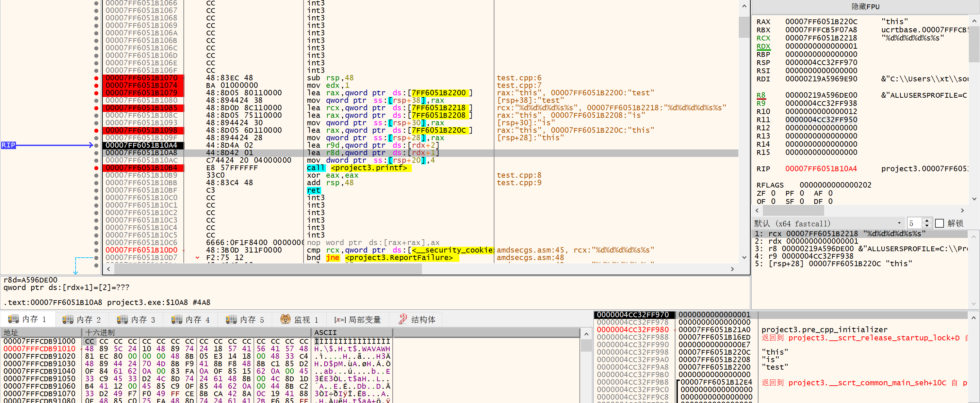Click the info line .text:00007FF6051B10A8
980x403 pixels.
(x=107, y=303)
